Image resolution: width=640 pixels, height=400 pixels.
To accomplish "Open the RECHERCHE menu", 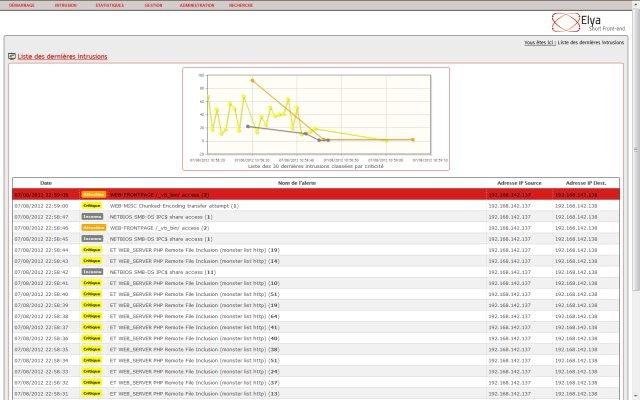I will [241, 5].
